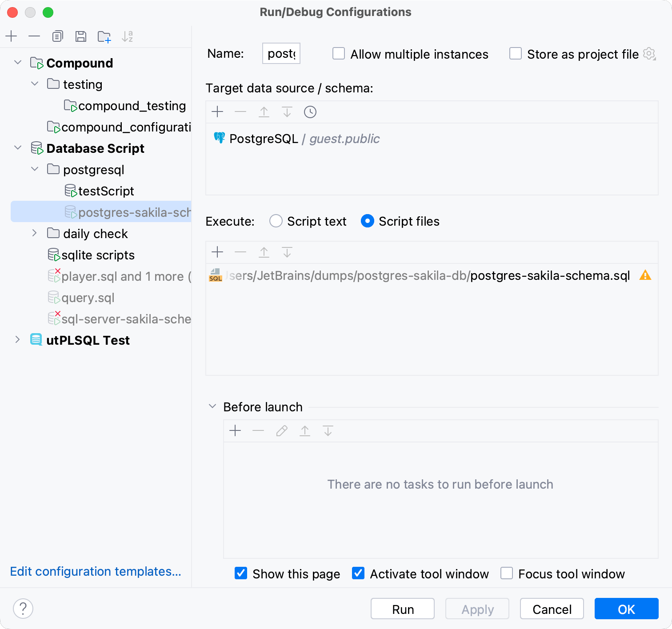Screen dimensions: 672x629
Task: Add another script file to execute
Action: click(217, 252)
